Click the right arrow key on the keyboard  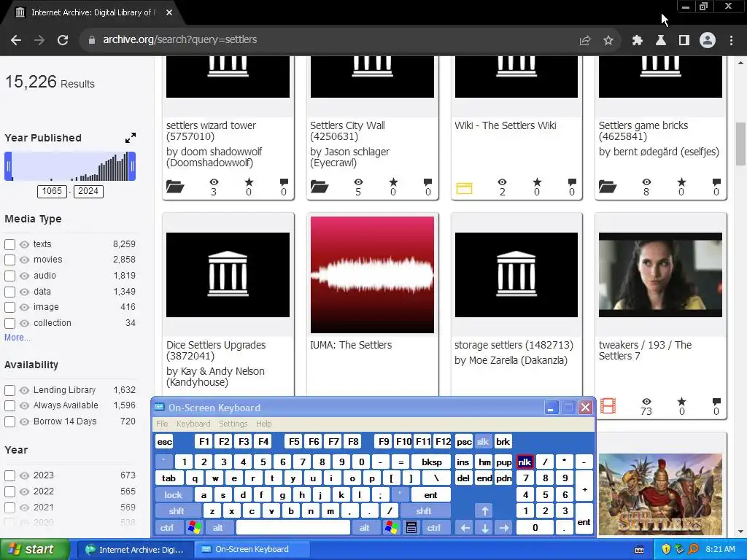[504, 528]
